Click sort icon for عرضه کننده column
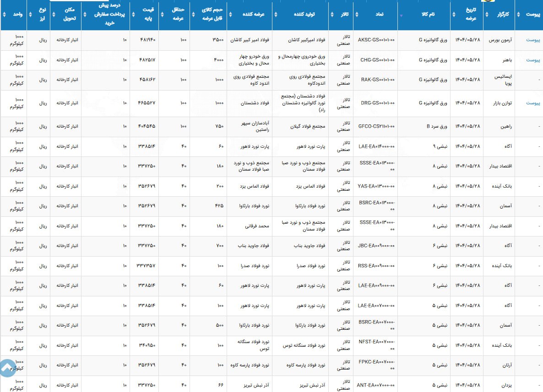This screenshot has height=392, width=543. coord(230,15)
